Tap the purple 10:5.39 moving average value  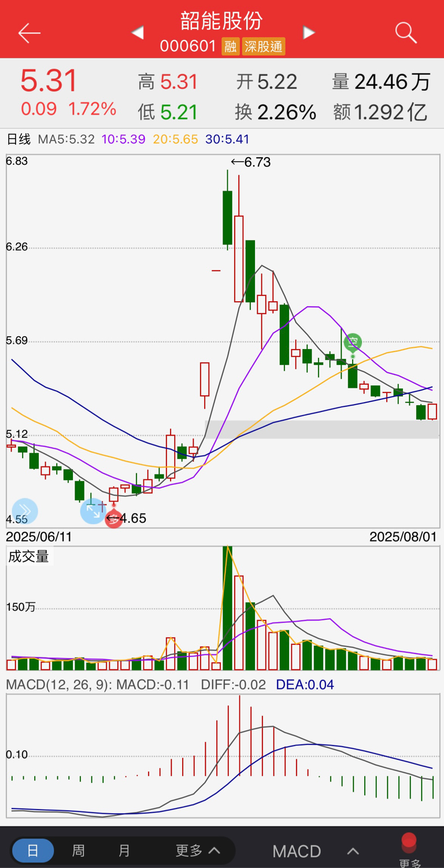(x=123, y=139)
